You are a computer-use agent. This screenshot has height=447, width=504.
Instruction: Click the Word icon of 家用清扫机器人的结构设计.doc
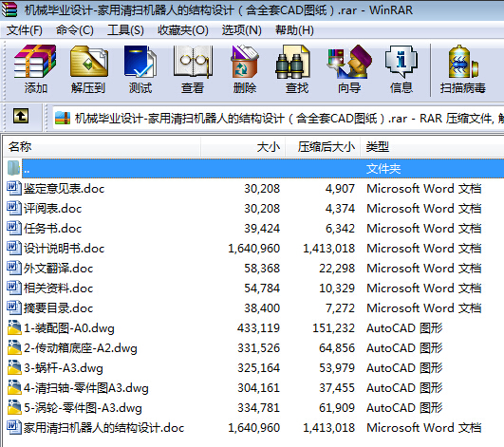click(x=14, y=427)
